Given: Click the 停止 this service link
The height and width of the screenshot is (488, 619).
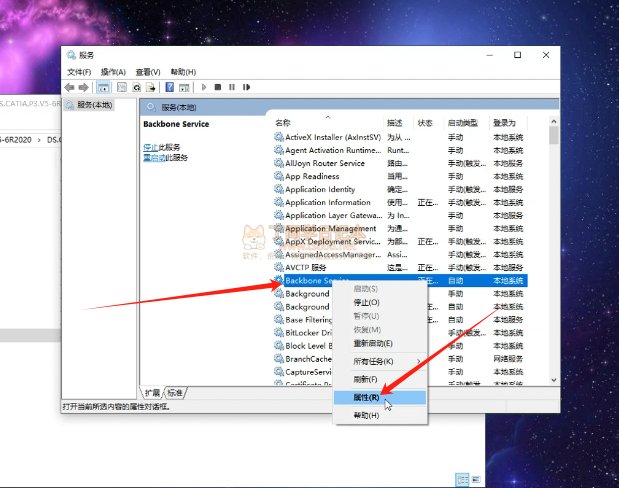Looking at the screenshot, I should coord(148,147).
